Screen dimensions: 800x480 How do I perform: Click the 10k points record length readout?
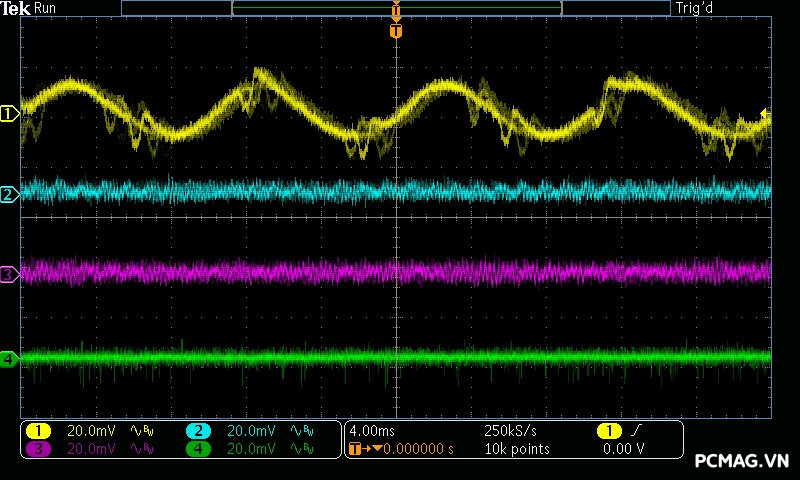click(516, 449)
